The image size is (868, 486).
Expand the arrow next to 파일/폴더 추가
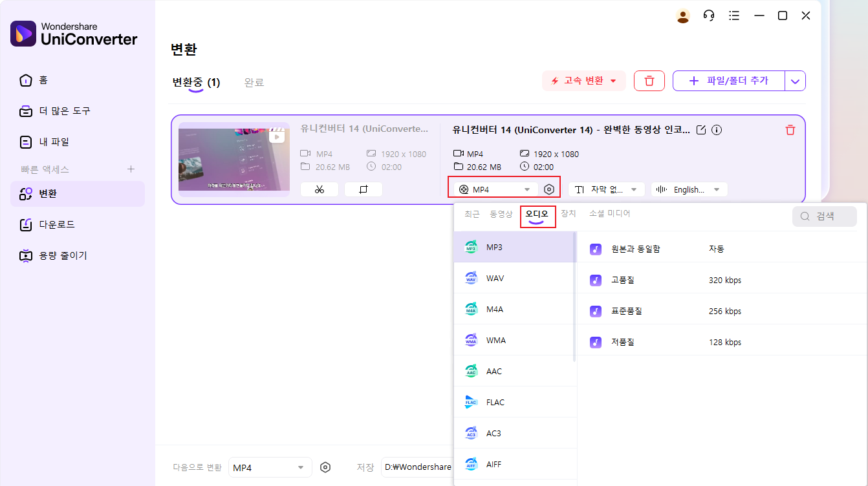[x=796, y=81]
